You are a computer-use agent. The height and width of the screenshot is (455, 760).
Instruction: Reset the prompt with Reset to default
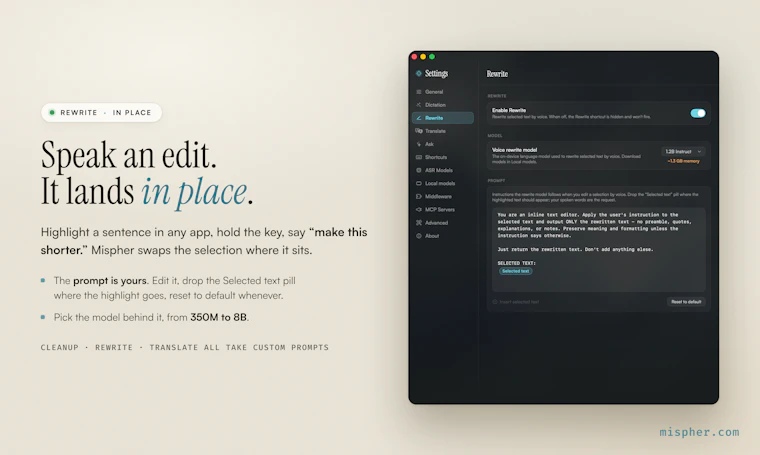pos(686,302)
